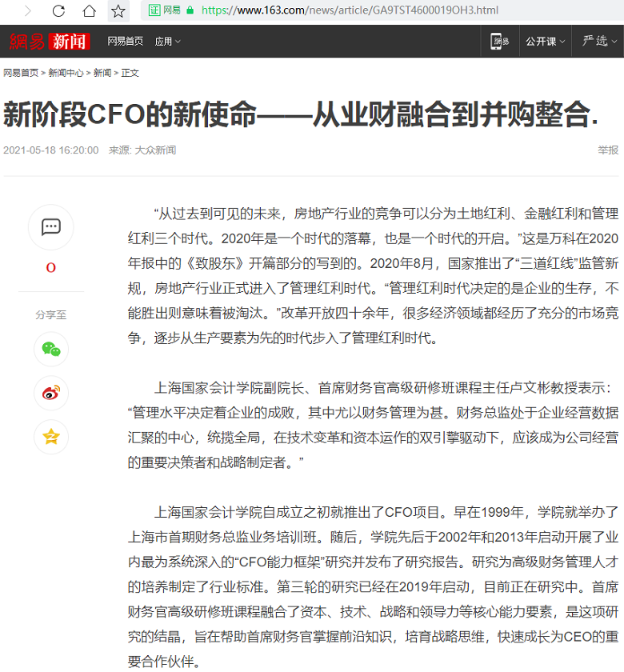624x672 pixels.
Task: Share article to WeChat
Action: pyautogui.click(x=51, y=349)
